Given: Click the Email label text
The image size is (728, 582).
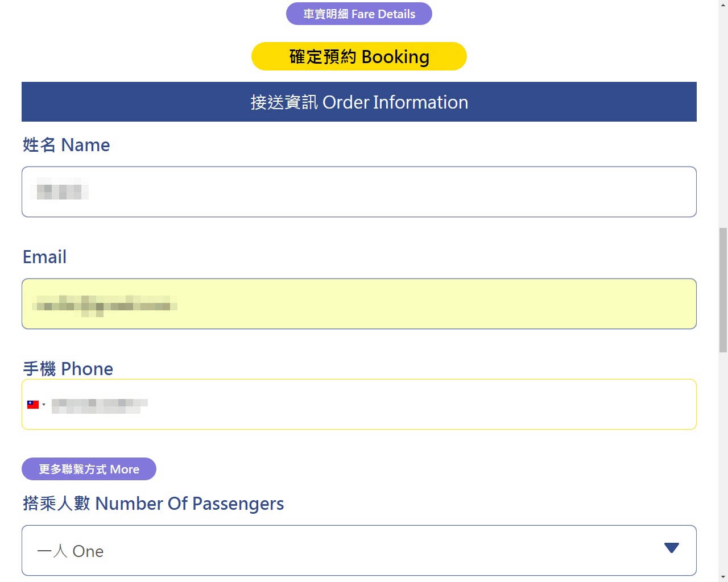Looking at the screenshot, I should click(x=44, y=257).
